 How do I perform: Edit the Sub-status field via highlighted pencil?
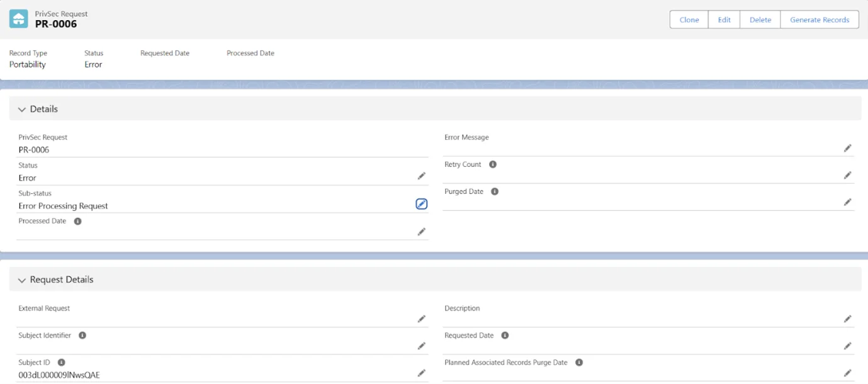[421, 204]
